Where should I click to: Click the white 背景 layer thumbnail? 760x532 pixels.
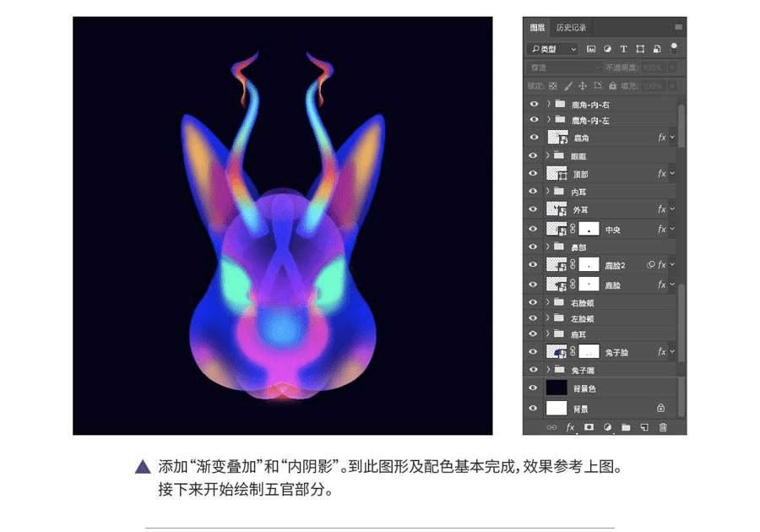[556, 408]
